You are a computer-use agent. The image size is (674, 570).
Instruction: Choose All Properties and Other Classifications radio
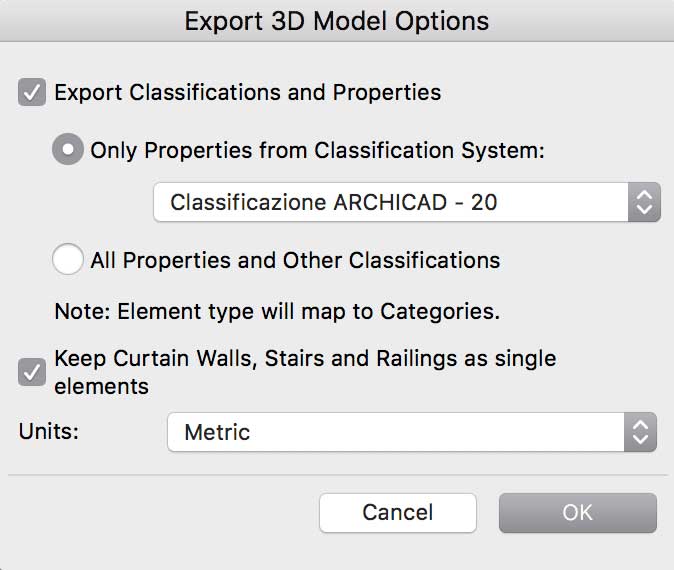pyautogui.click(x=68, y=260)
